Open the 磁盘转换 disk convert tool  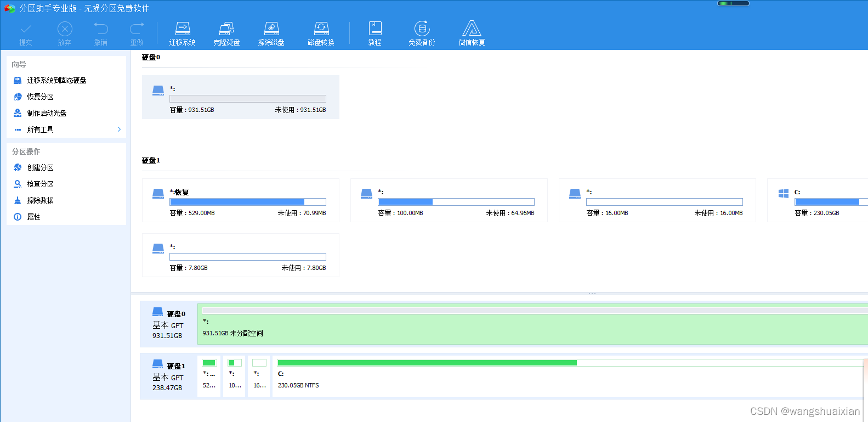(321, 34)
